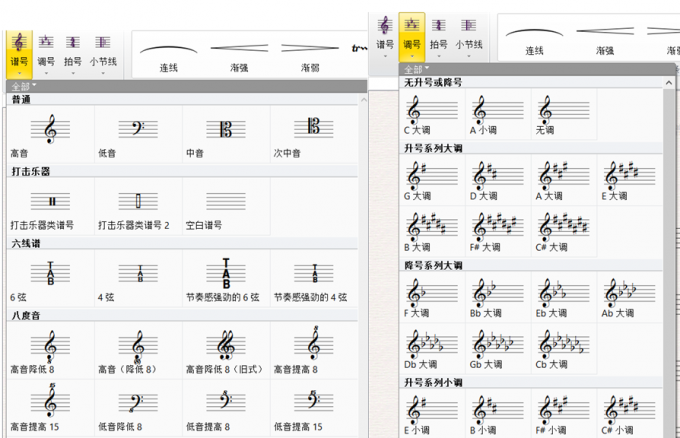Select Db 大调 key signature
The height and width of the screenshot is (438, 680).
[432, 349]
